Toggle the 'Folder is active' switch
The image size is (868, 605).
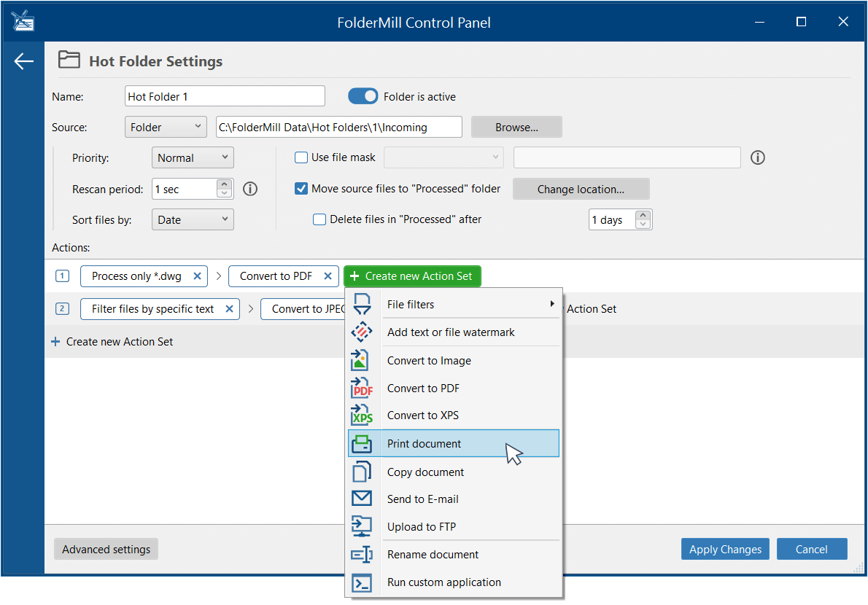click(x=363, y=96)
